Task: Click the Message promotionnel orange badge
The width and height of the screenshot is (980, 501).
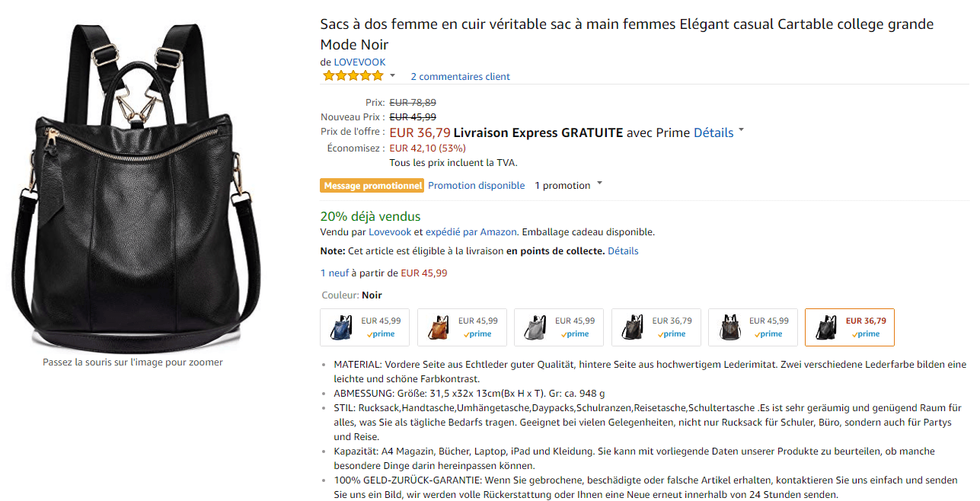Action: tap(372, 185)
